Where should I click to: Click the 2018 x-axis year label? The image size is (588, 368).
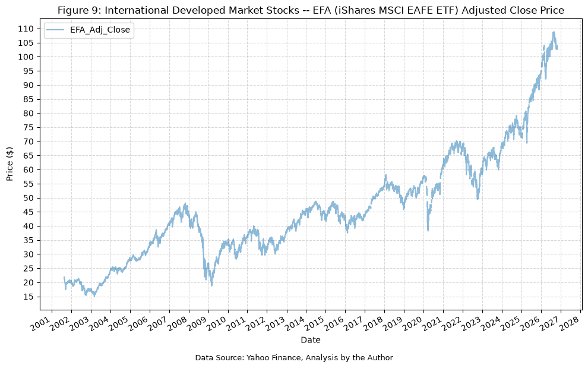pyautogui.click(x=373, y=323)
